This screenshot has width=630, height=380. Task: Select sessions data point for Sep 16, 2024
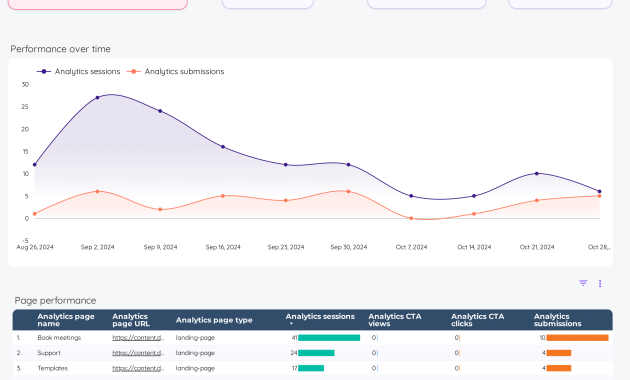click(223, 147)
